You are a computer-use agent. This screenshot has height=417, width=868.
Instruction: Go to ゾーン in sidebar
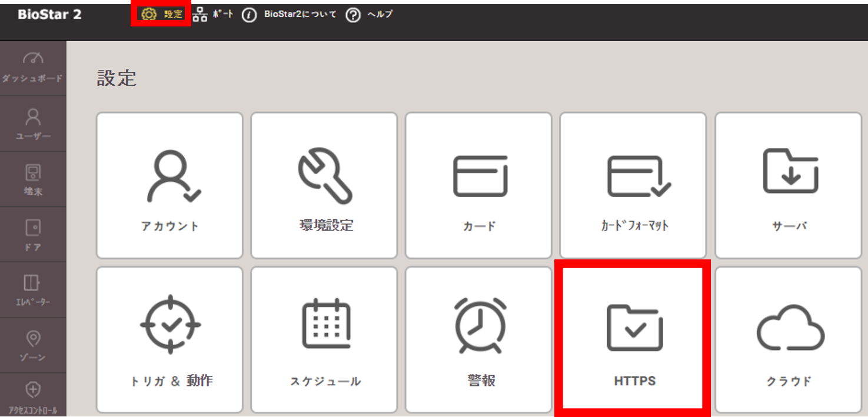point(32,345)
